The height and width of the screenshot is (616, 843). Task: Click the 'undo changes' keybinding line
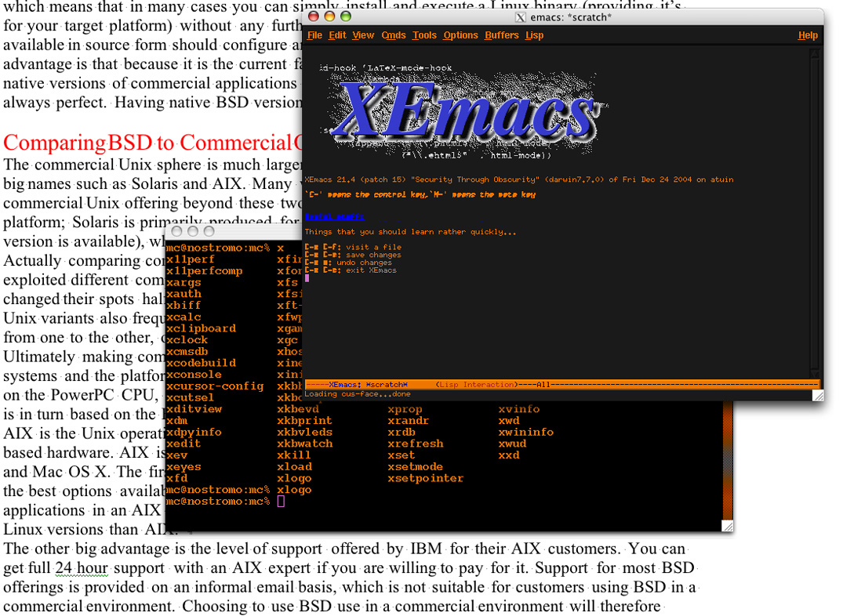[348, 263]
